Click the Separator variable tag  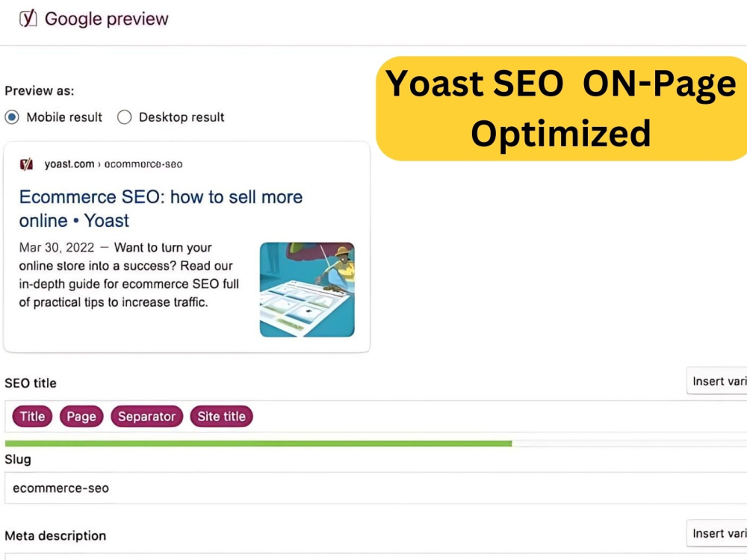tap(146, 416)
